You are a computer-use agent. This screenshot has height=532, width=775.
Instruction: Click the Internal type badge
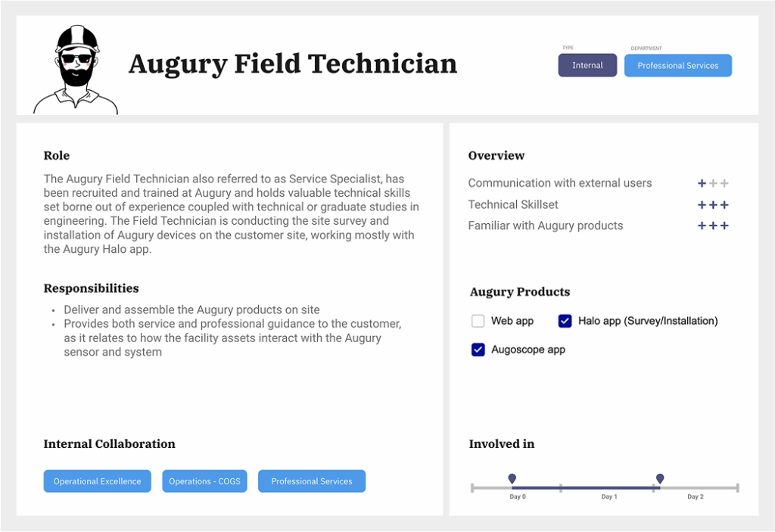click(x=587, y=65)
